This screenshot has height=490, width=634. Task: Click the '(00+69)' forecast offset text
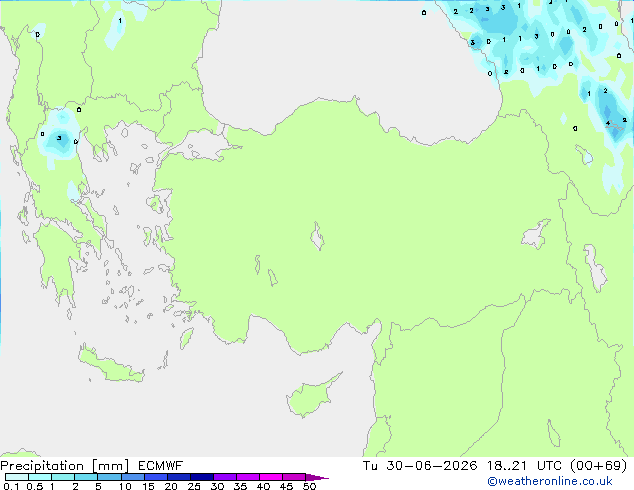point(599,466)
